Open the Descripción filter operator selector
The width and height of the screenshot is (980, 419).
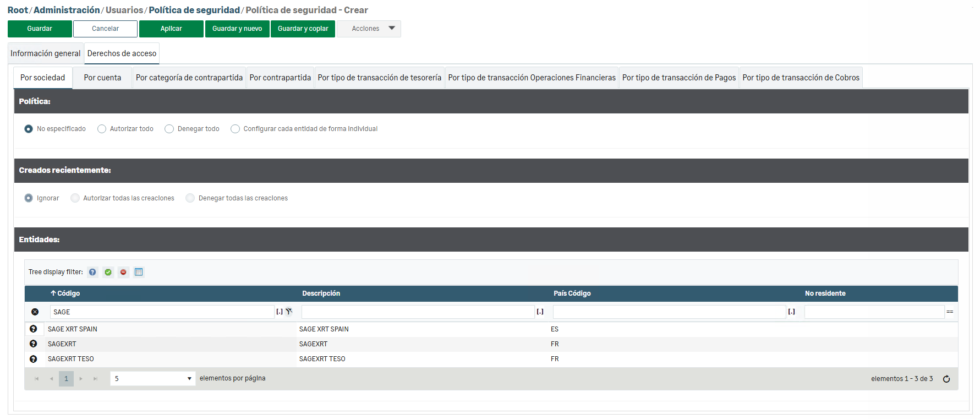[x=540, y=312]
